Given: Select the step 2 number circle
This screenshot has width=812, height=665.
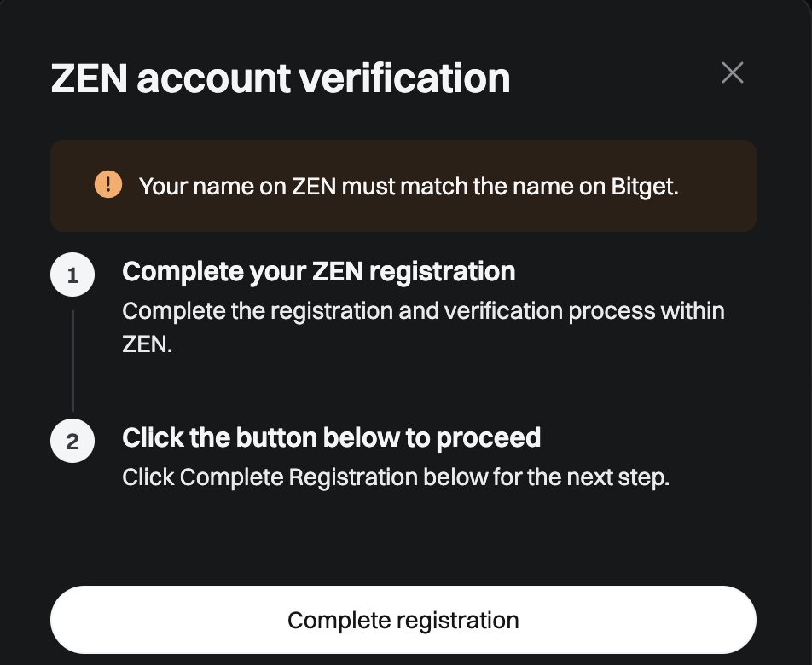Looking at the screenshot, I should pyautogui.click(x=72, y=441).
